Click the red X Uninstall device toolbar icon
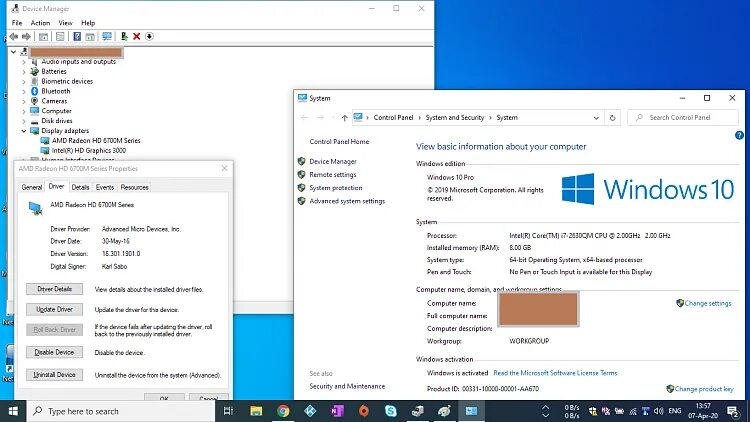This screenshot has width=750, height=422. pyautogui.click(x=136, y=36)
